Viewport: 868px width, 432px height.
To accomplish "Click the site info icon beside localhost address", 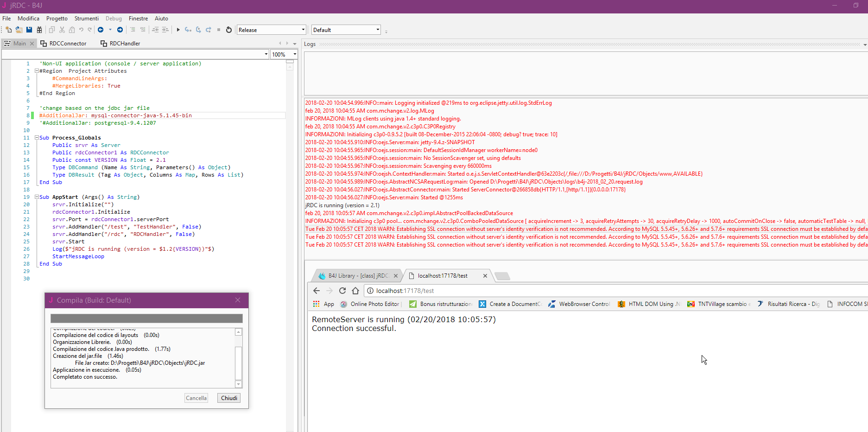I will (371, 291).
